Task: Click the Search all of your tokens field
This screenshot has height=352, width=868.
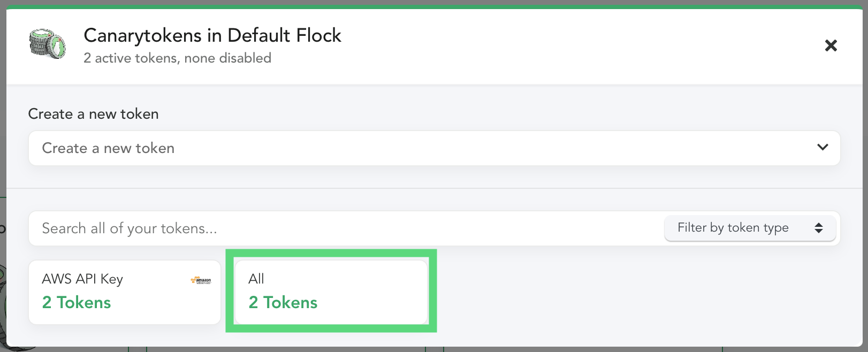Action: [342, 228]
